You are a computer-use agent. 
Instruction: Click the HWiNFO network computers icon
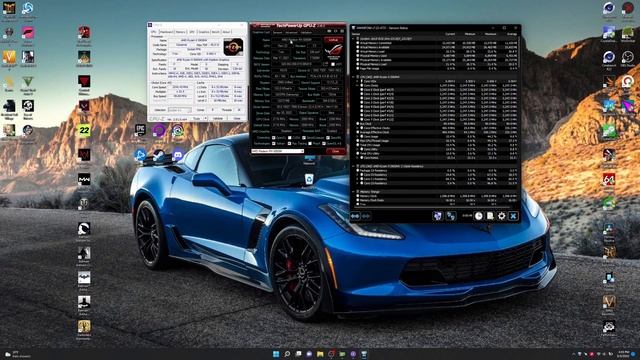tap(451, 216)
